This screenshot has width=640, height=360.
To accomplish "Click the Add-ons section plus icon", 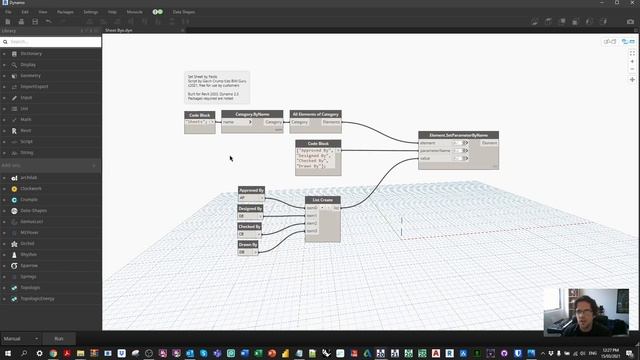I will click(94, 166).
